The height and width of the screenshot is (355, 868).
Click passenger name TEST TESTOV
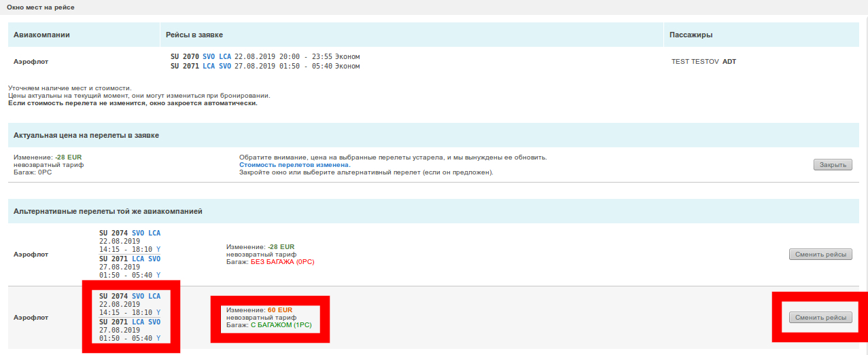pos(695,62)
